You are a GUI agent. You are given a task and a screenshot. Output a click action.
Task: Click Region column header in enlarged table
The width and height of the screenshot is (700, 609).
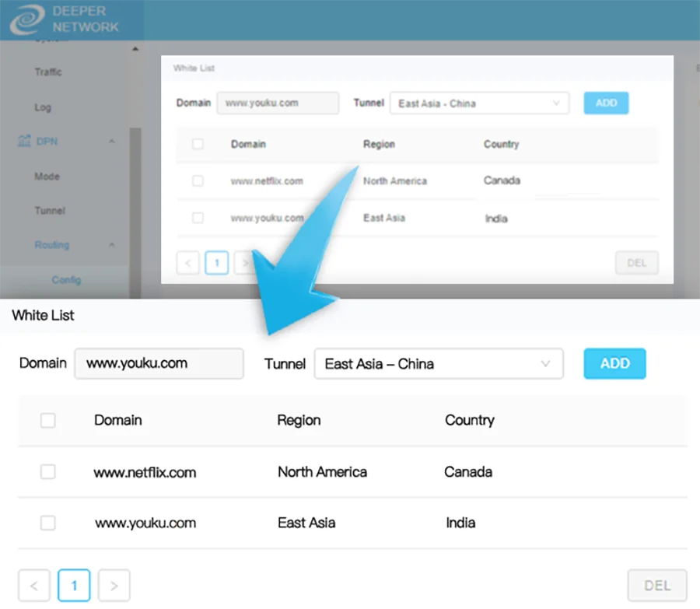(x=299, y=420)
